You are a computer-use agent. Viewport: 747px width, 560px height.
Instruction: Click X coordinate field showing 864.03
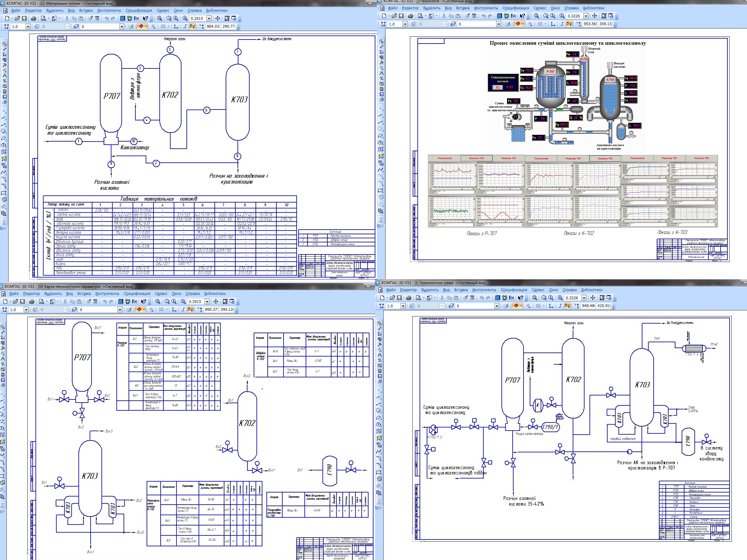[213, 26]
